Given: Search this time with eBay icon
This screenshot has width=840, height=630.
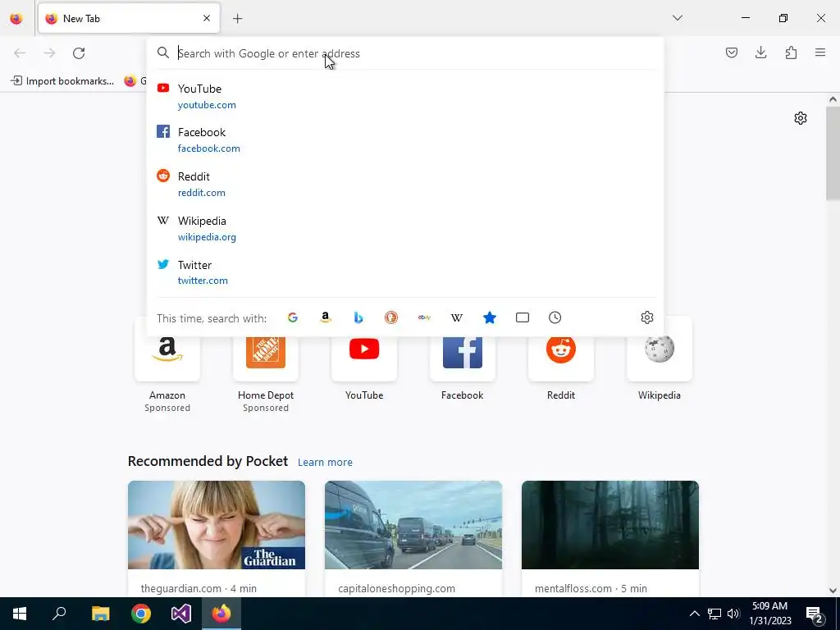Looking at the screenshot, I should [x=424, y=317].
